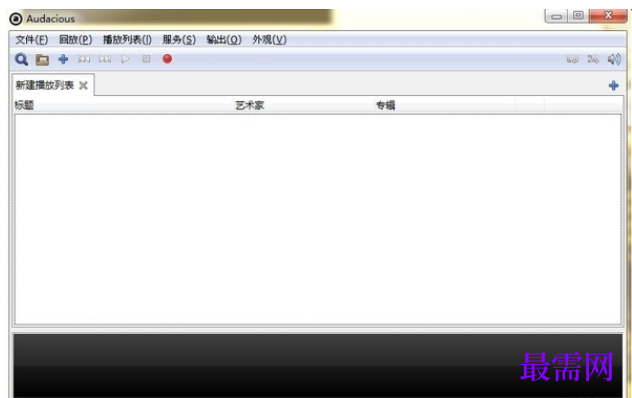632x398 pixels.
Task: Open the 输出(O) menu
Action: (x=224, y=40)
